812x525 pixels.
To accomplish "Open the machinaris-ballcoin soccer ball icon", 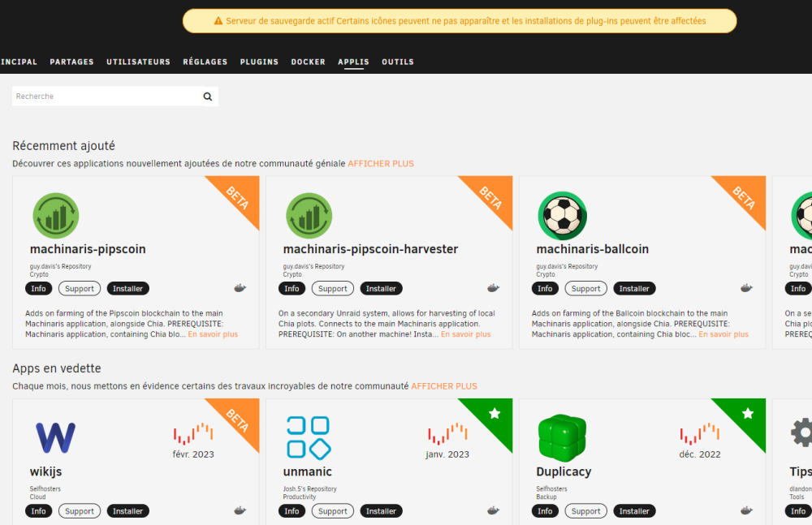I will tap(563, 216).
